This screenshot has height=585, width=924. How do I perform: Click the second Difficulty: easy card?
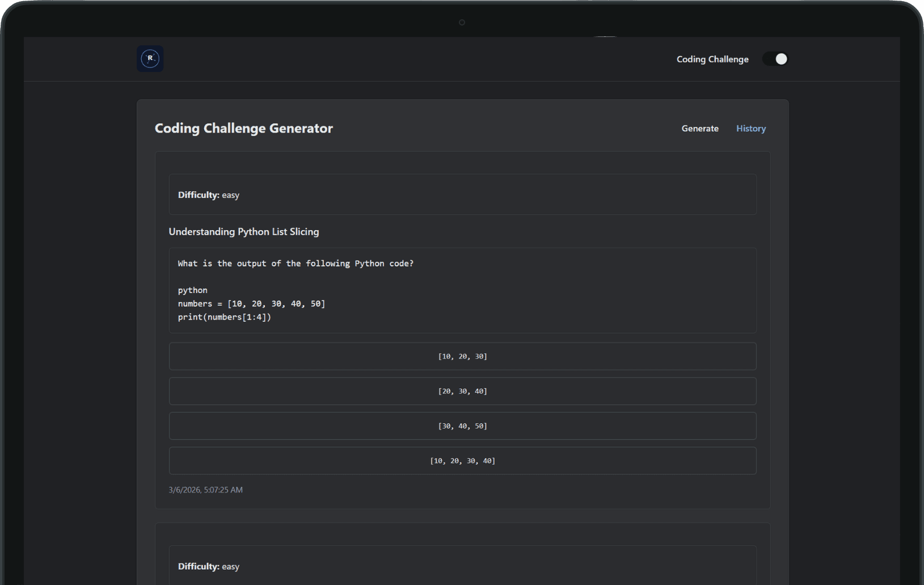[462, 566]
